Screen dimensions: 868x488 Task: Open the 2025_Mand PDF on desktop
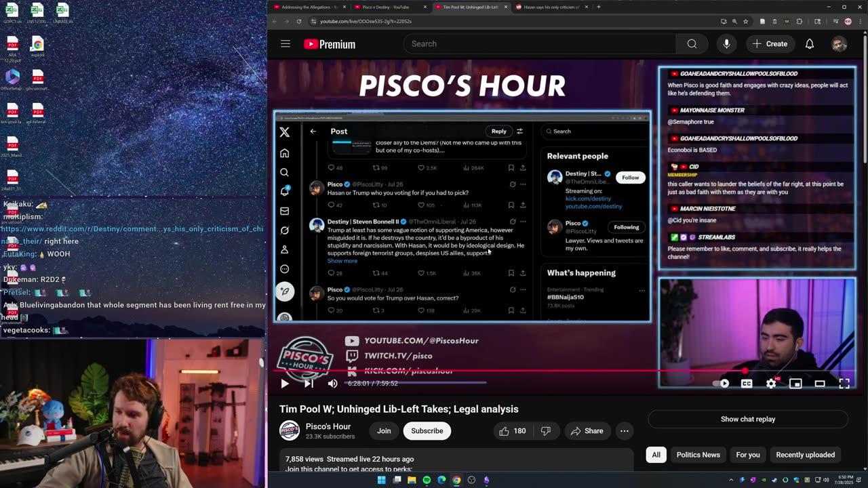[x=12, y=147]
